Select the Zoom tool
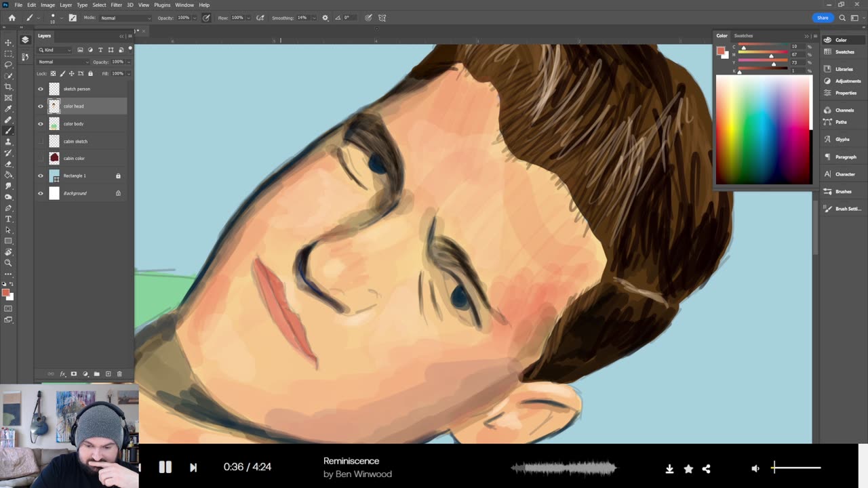The image size is (868, 488). pyautogui.click(x=8, y=262)
